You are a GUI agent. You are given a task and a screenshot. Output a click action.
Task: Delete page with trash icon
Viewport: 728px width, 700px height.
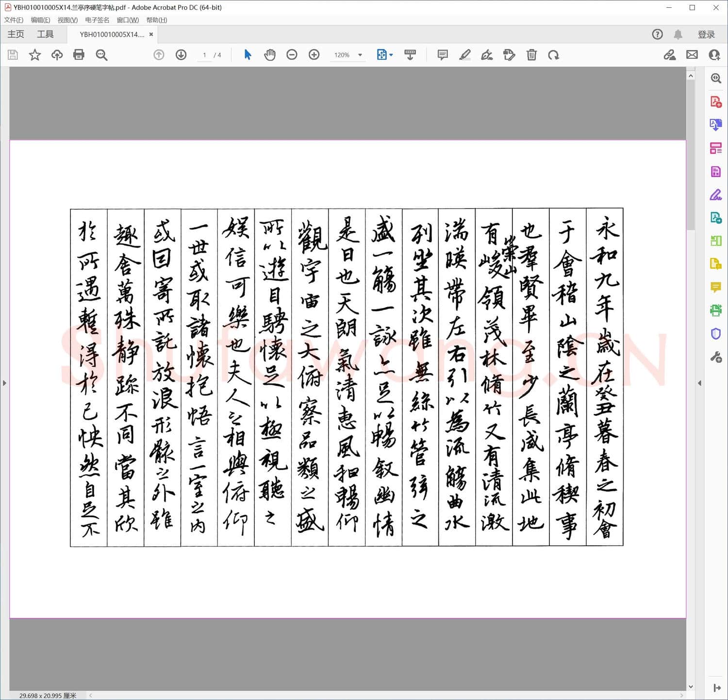tap(531, 55)
